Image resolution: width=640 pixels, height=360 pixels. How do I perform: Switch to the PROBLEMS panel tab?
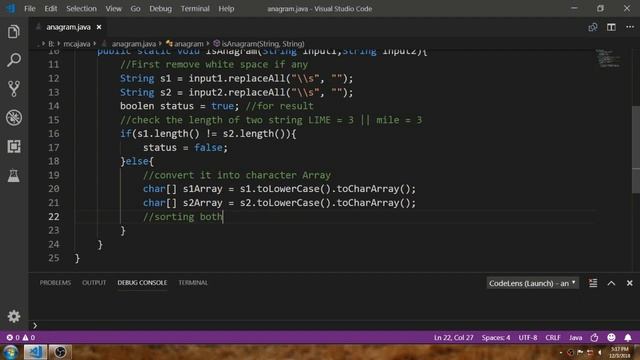point(55,282)
